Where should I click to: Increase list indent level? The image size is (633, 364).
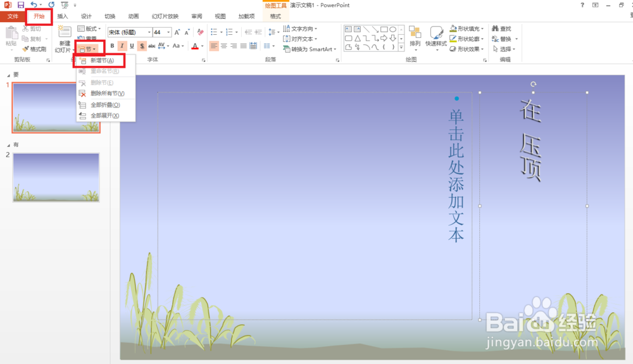[258, 32]
